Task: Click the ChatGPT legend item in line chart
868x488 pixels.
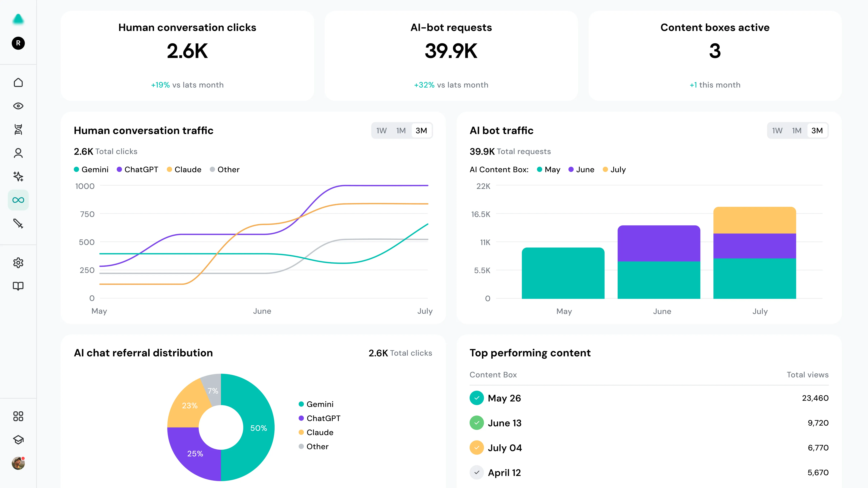Action: 138,170
